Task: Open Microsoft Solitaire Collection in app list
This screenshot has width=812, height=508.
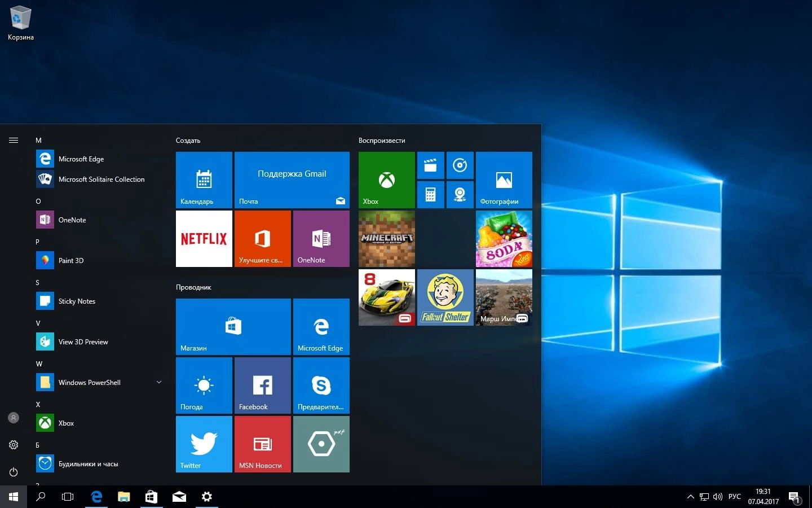Action: (100, 179)
